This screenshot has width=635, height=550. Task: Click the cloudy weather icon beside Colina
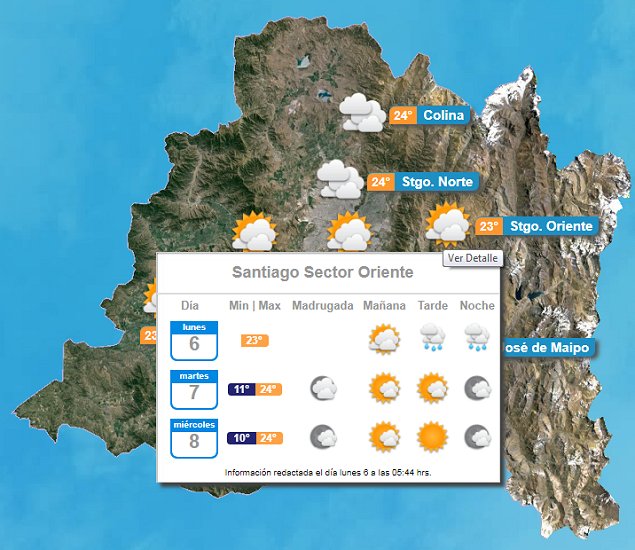click(361, 113)
